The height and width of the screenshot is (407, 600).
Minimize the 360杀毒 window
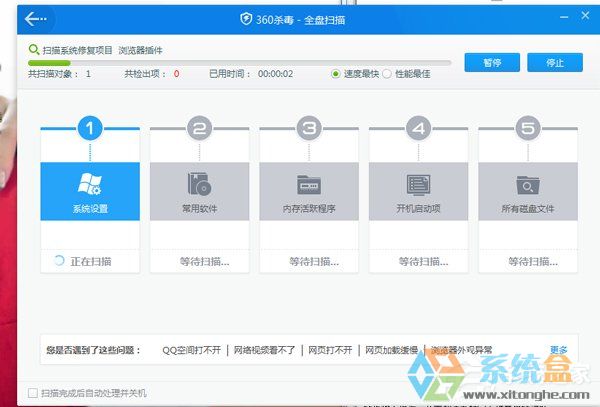(564, 17)
